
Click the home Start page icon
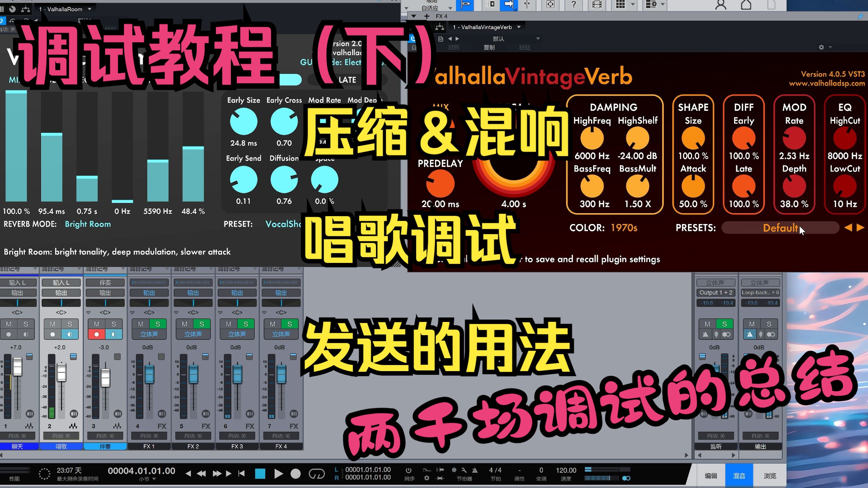(x=746, y=4)
